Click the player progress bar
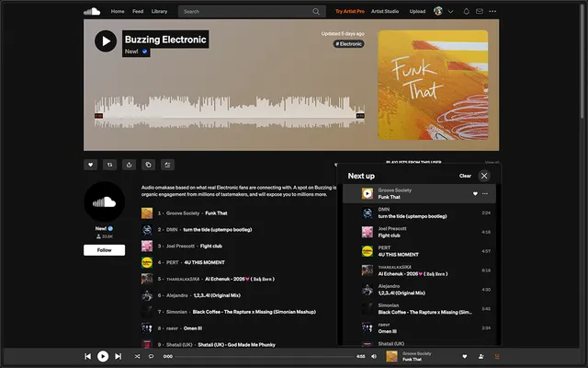Image resolution: width=588 pixels, height=368 pixels. (265, 356)
